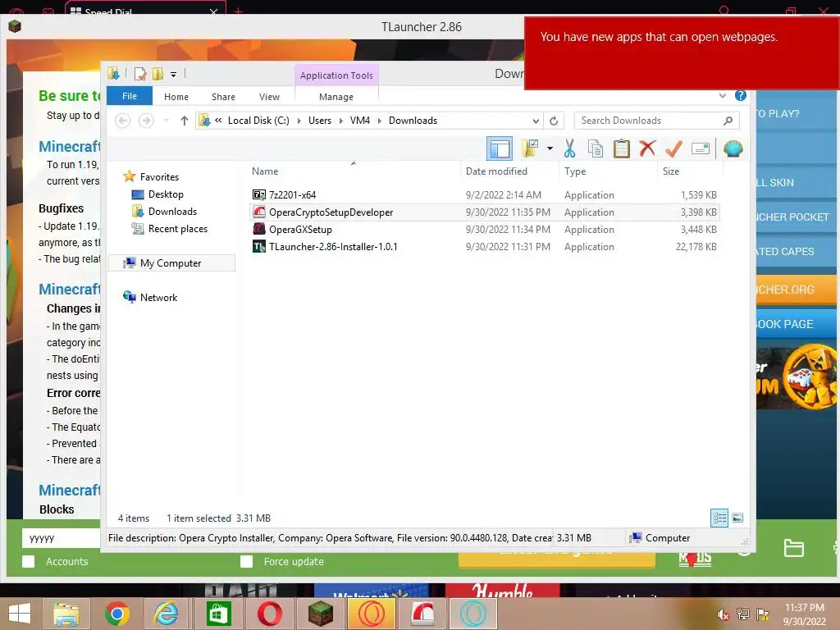Select Desktop in the navigation pane

[166, 194]
